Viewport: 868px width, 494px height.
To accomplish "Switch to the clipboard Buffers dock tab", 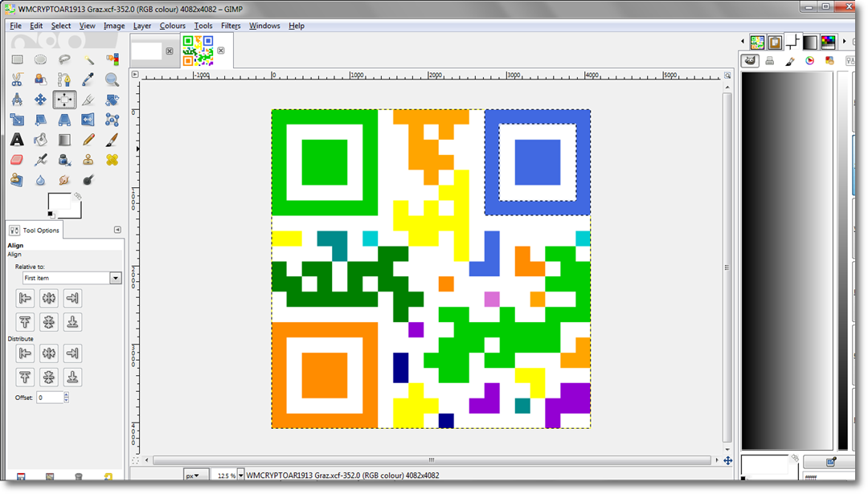I will pos(775,42).
